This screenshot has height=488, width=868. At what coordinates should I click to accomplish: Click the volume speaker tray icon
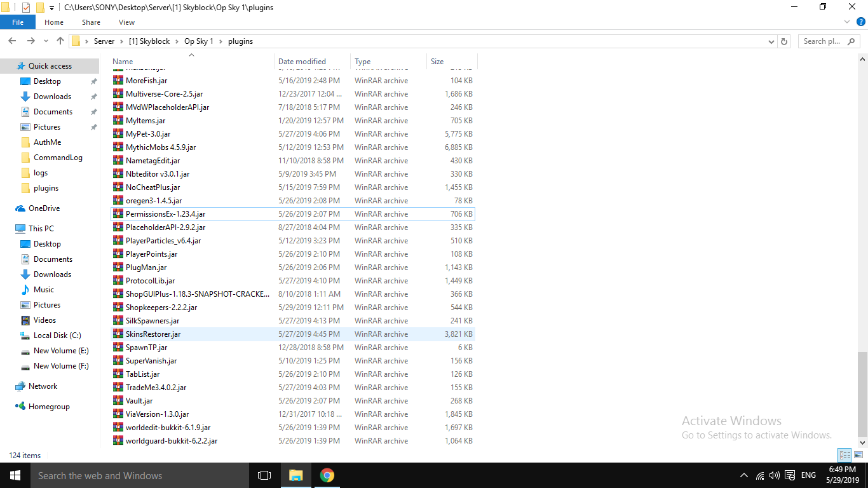pyautogui.click(x=774, y=475)
